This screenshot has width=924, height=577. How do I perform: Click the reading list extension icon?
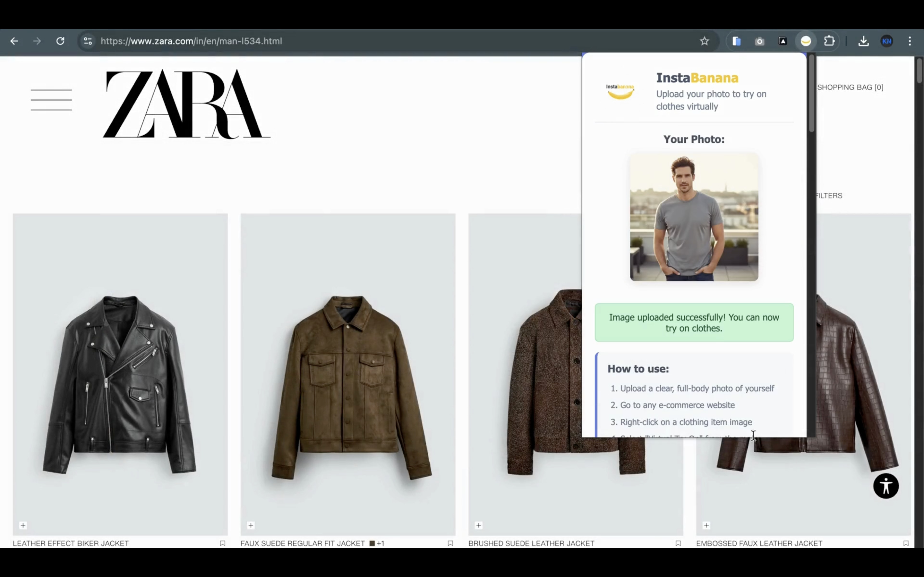click(x=737, y=41)
